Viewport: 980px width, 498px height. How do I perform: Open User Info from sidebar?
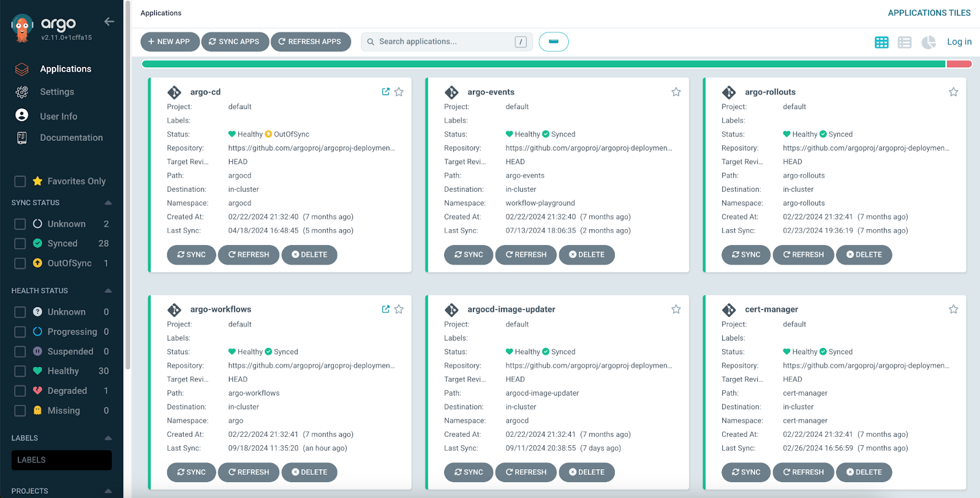(x=59, y=116)
